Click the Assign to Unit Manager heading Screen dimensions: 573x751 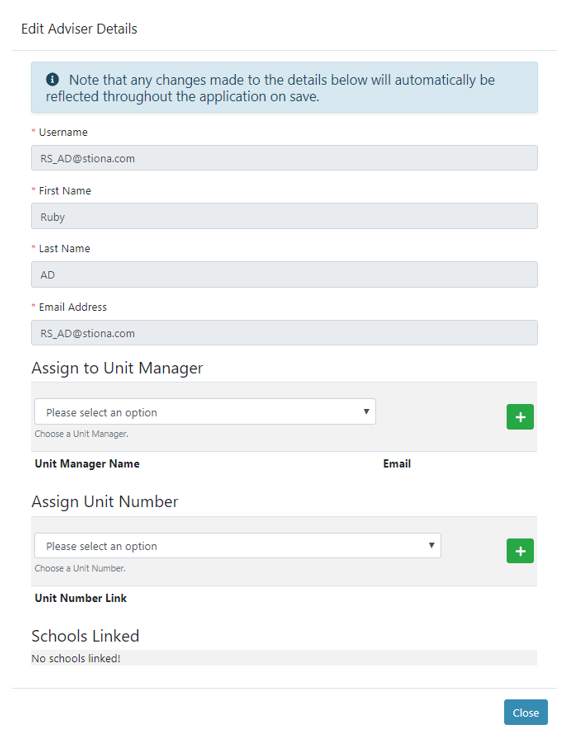117,368
